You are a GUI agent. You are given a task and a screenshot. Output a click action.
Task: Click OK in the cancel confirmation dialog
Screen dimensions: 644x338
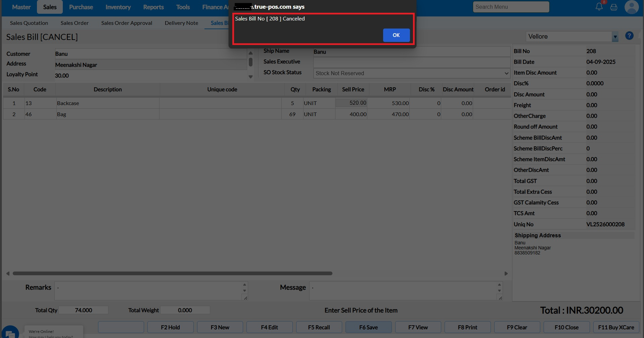point(396,35)
